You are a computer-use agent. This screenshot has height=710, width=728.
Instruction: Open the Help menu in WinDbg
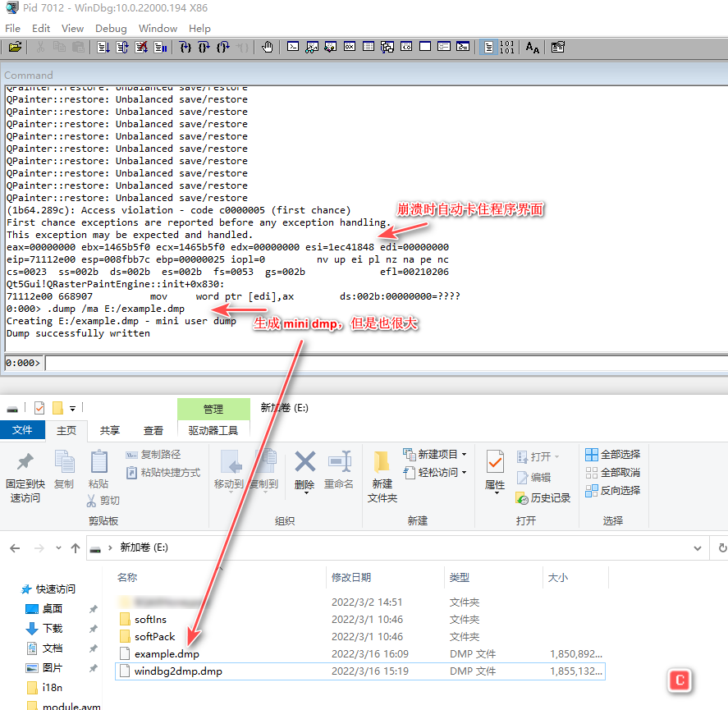click(199, 29)
